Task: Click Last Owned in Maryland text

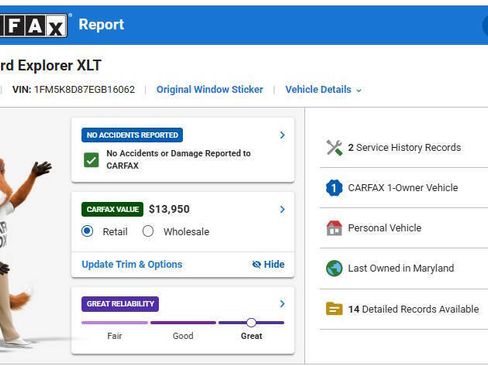Action: 401,268
